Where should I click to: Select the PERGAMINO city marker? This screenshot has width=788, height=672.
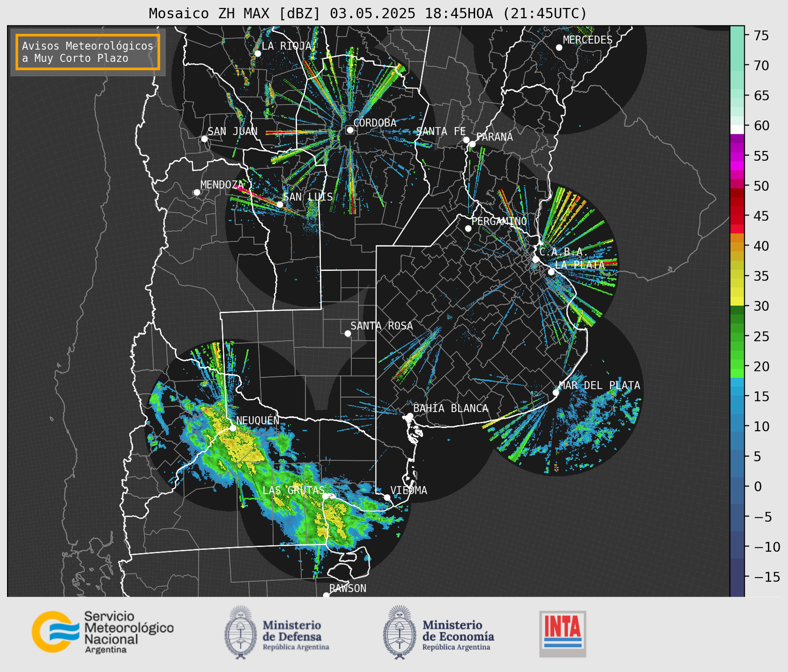tap(468, 229)
